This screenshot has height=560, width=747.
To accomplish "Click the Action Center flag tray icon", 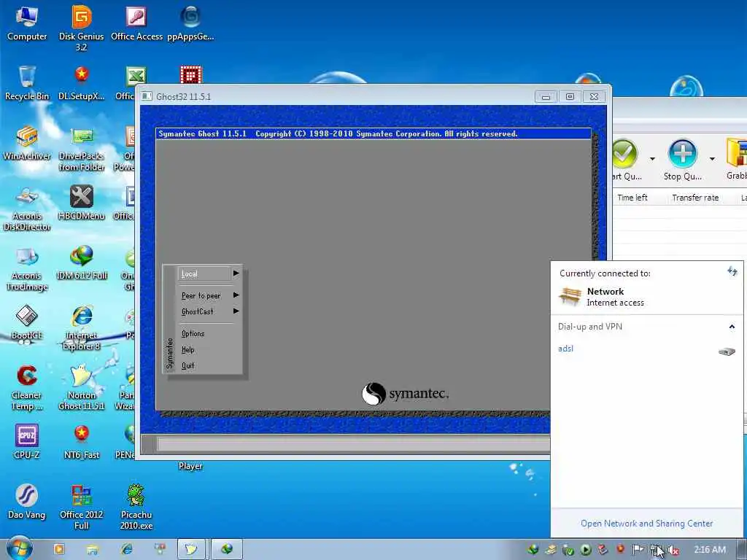I will 638,550.
